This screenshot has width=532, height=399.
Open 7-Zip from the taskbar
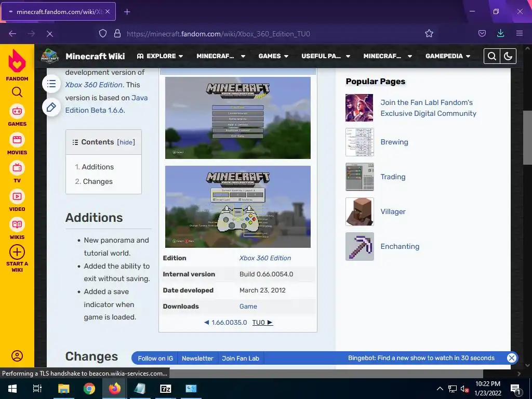tap(165, 389)
